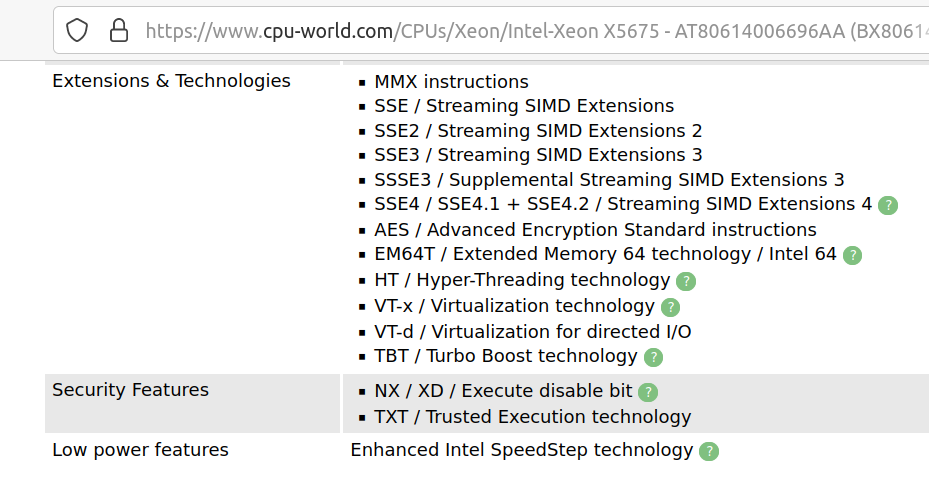The height and width of the screenshot is (481, 929).
Task: Click SSE3 Streaming SIMD Extensions 3 text
Action: click(x=538, y=155)
